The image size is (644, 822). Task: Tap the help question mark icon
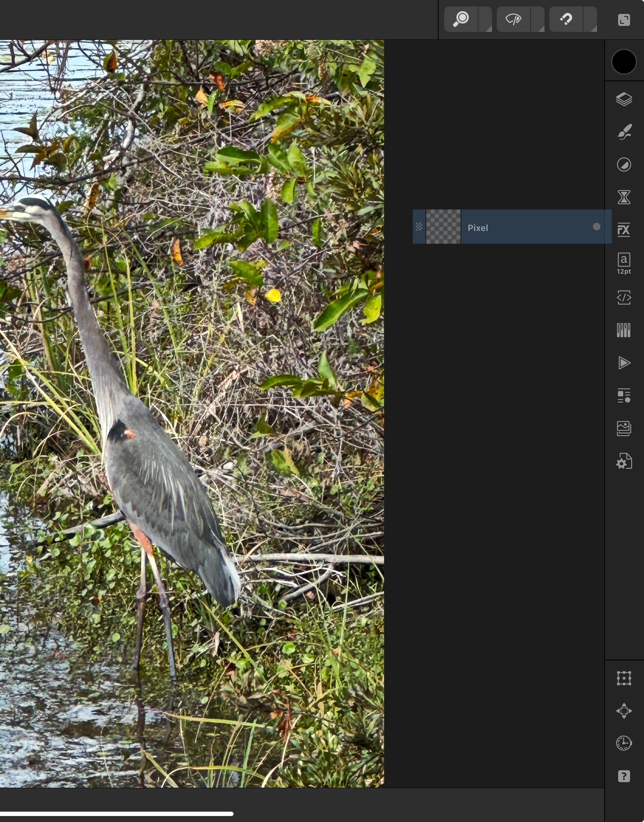coord(624,776)
